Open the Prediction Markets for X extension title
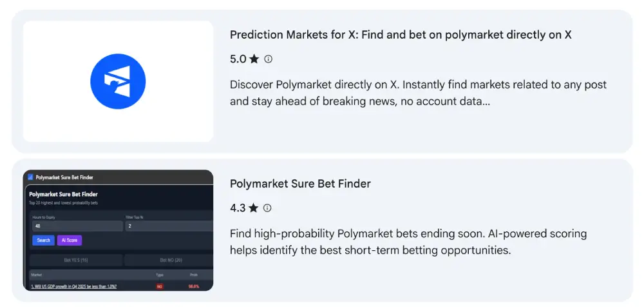This screenshot has height=307, width=644. pyautogui.click(x=401, y=35)
